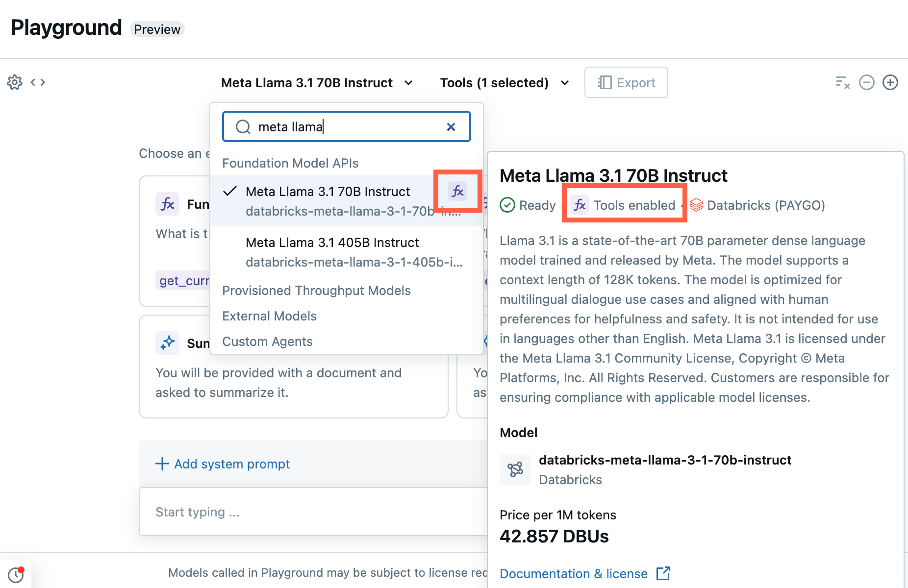The image size is (908, 588).
Task: Open External Models section
Action: coord(269,316)
